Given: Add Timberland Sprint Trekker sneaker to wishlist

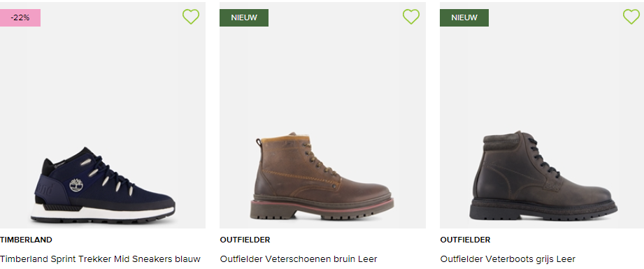Looking at the screenshot, I should [x=191, y=17].
